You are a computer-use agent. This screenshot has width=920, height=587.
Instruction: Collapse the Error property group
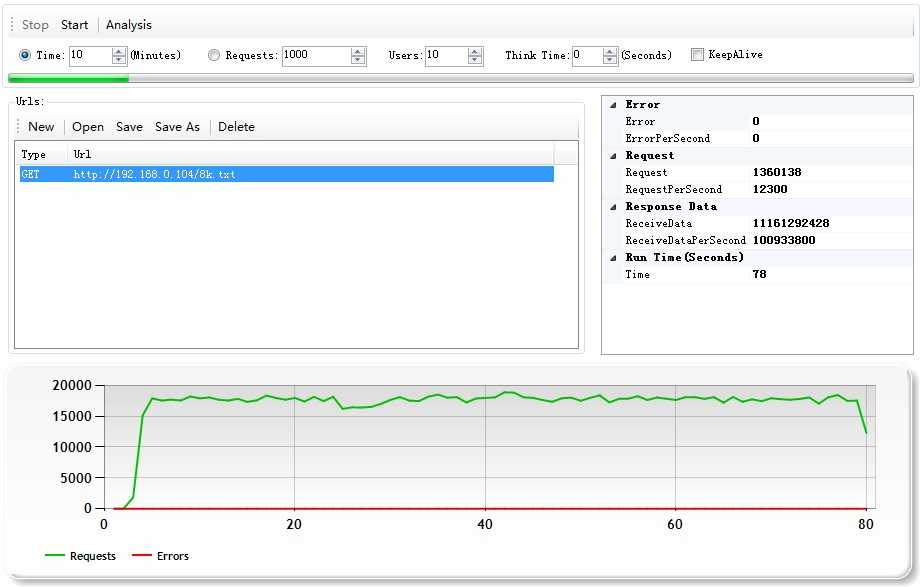pyautogui.click(x=613, y=105)
